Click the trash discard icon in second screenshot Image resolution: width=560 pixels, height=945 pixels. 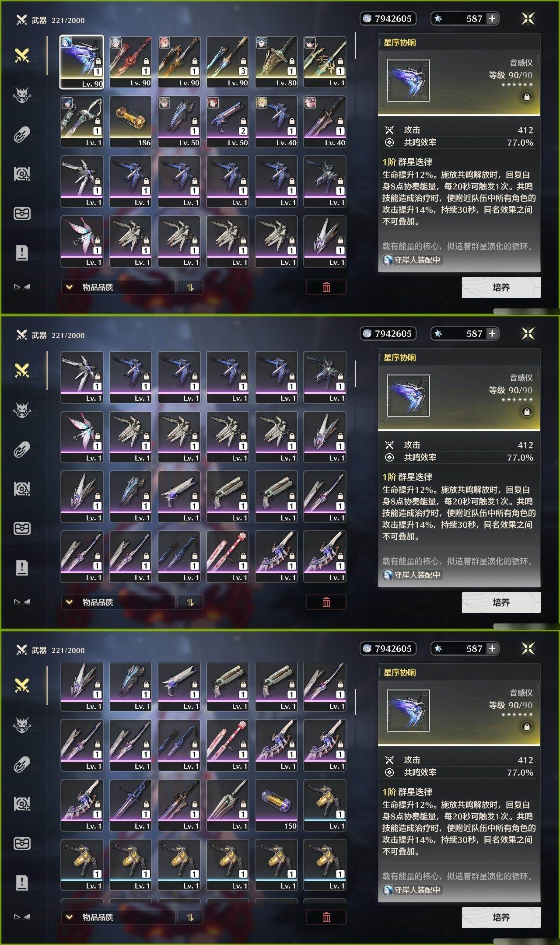(326, 602)
